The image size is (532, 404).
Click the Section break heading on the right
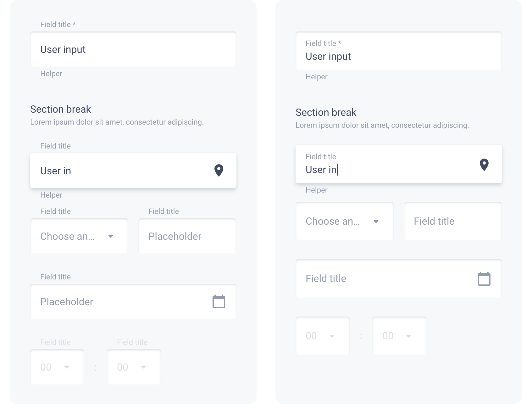[326, 112]
